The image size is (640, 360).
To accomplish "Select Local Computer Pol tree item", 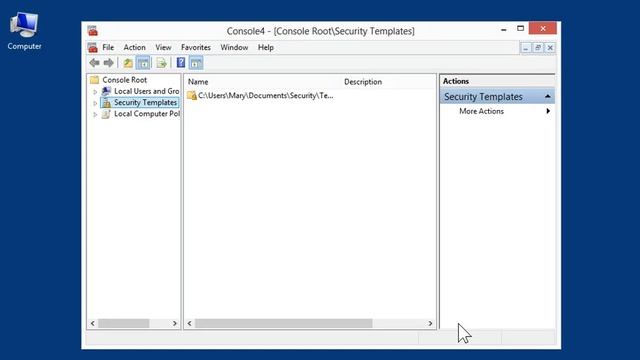I will (147, 114).
